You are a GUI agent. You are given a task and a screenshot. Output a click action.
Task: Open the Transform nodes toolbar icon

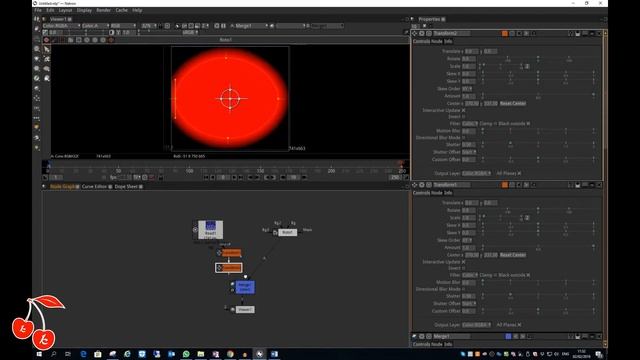pos(37,98)
